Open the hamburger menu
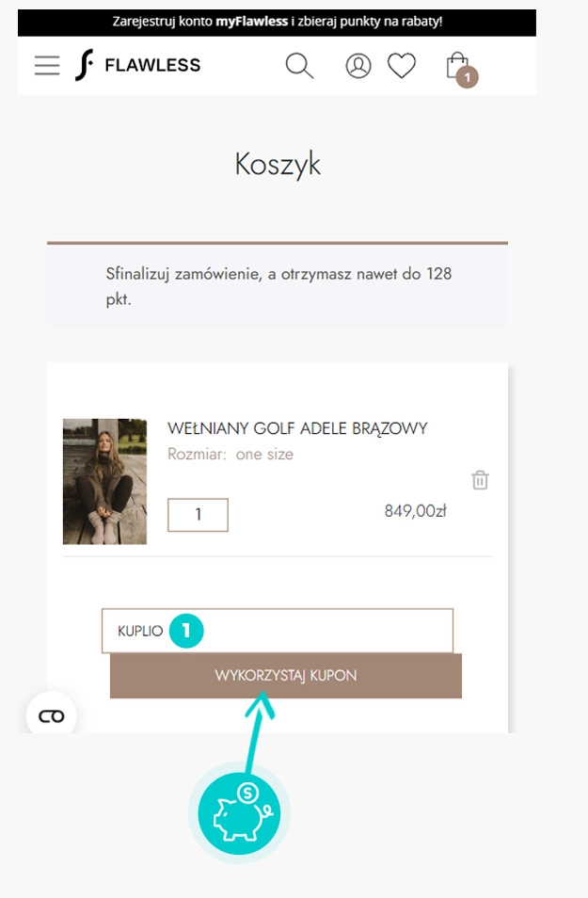Screen dimensions: 588x898 tap(47, 66)
